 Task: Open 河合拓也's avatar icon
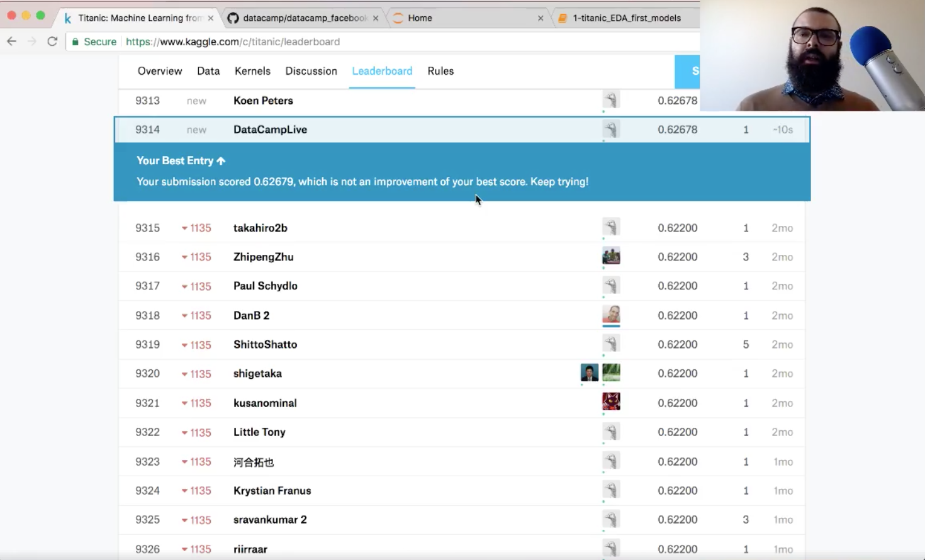pyautogui.click(x=611, y=461)
